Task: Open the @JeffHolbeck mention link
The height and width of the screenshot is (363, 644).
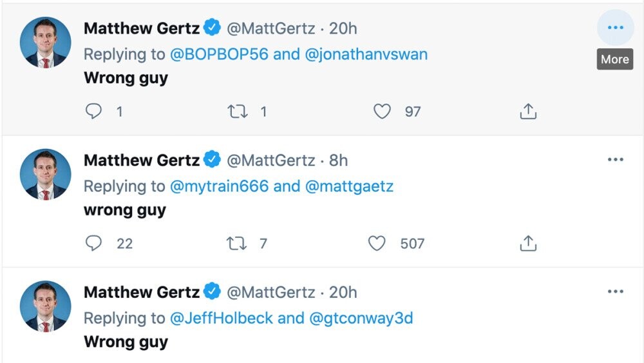Action: pos(222,319)
